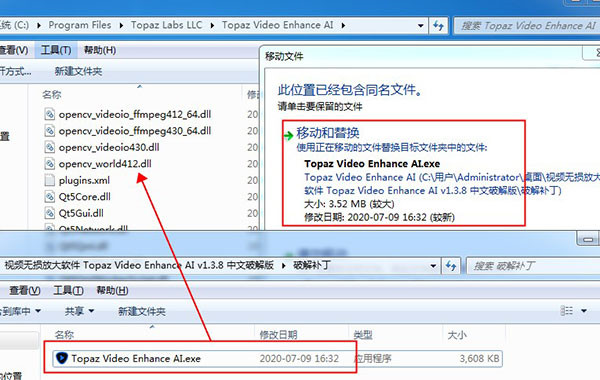Click the green arrow of 移动和替换
This screenshot has height=380, width=600.
(289, 135)
